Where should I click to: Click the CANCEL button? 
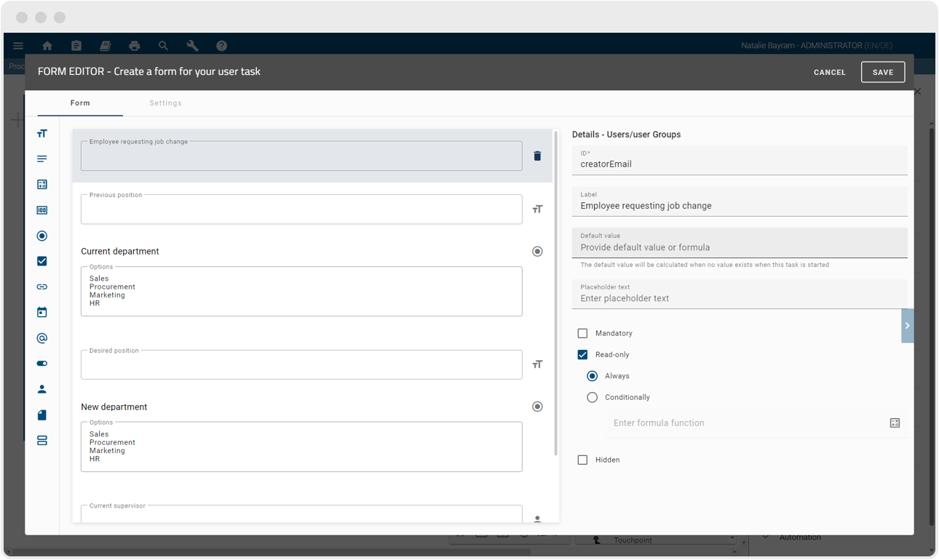[x=830, y=73]
